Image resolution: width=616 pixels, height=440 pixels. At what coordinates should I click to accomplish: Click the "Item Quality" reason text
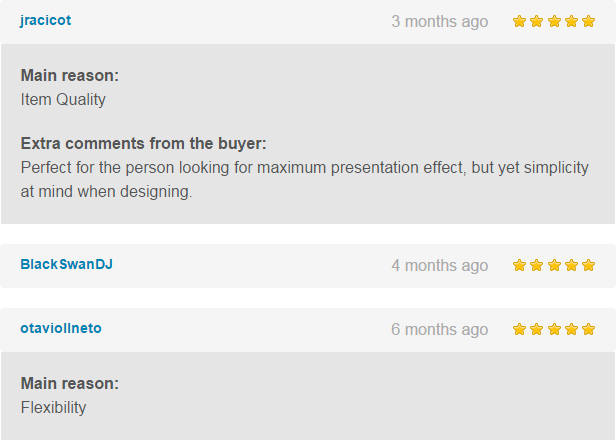(x=63, y=99)
